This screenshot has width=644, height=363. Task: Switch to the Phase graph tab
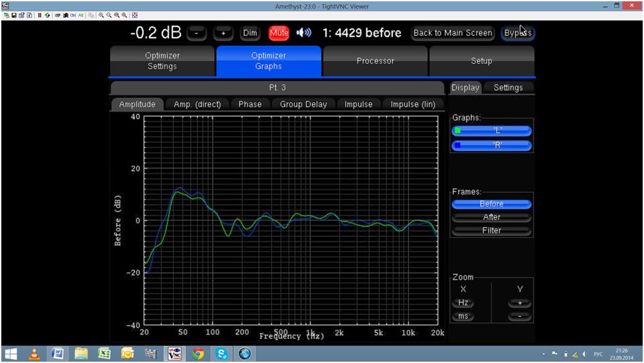click(x=250, y=104)
